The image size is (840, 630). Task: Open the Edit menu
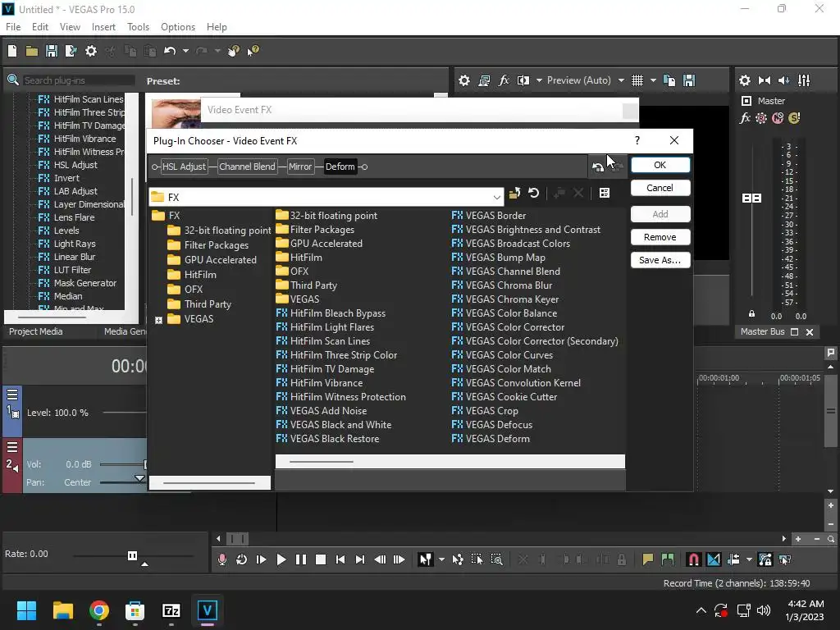click(39, 27)
